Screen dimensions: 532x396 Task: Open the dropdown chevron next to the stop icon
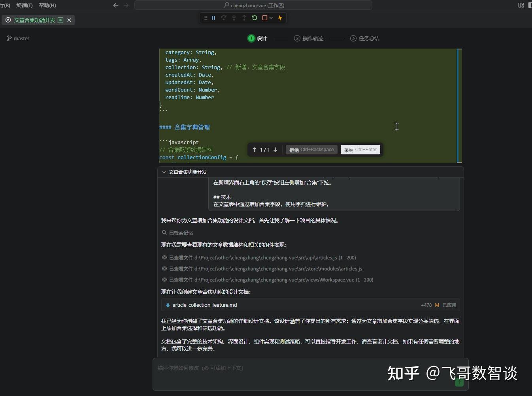tap(271, 18)
